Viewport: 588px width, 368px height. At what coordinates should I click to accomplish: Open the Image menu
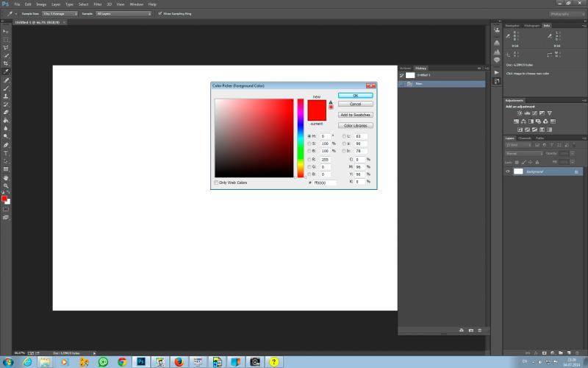[41, 4]
